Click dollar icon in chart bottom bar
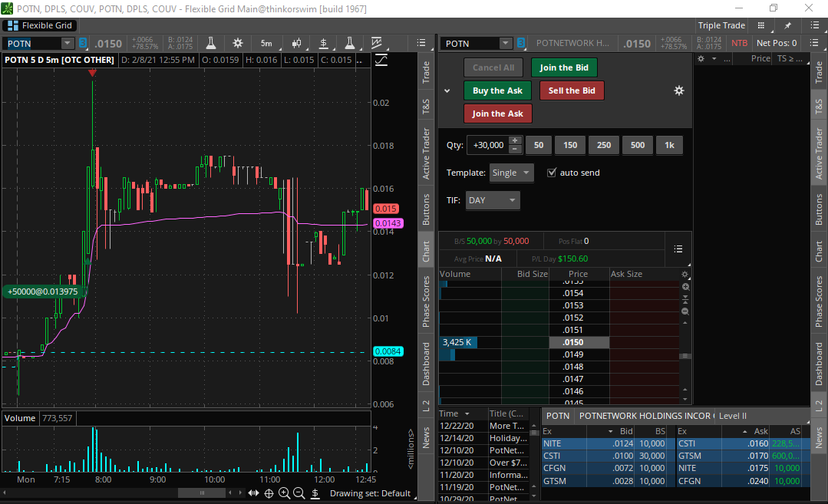828x504 pixels. (x=315, y=493)
